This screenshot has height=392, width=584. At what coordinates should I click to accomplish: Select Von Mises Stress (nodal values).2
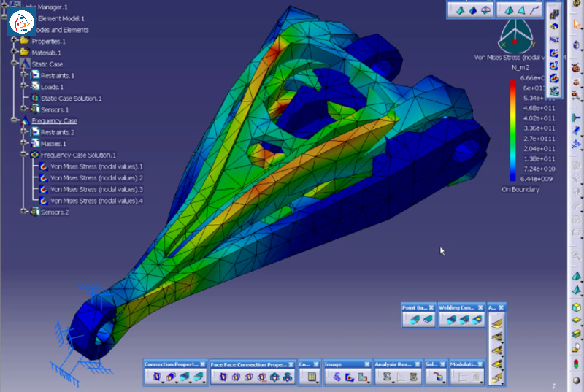tap(97, 178)
